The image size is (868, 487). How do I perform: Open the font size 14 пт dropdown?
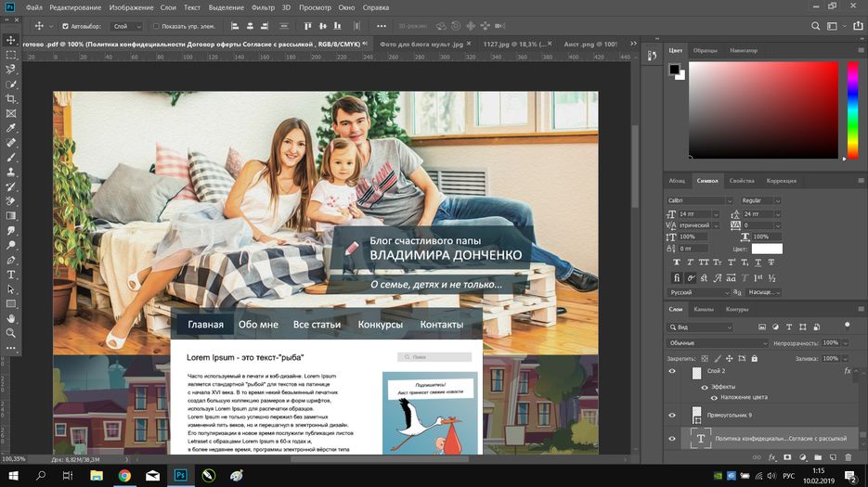coord(699,214)
